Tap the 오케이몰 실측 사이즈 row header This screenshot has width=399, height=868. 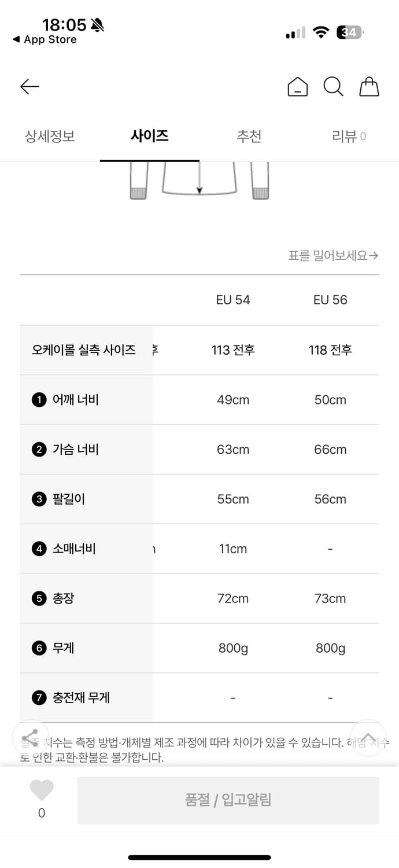[84, 350]
